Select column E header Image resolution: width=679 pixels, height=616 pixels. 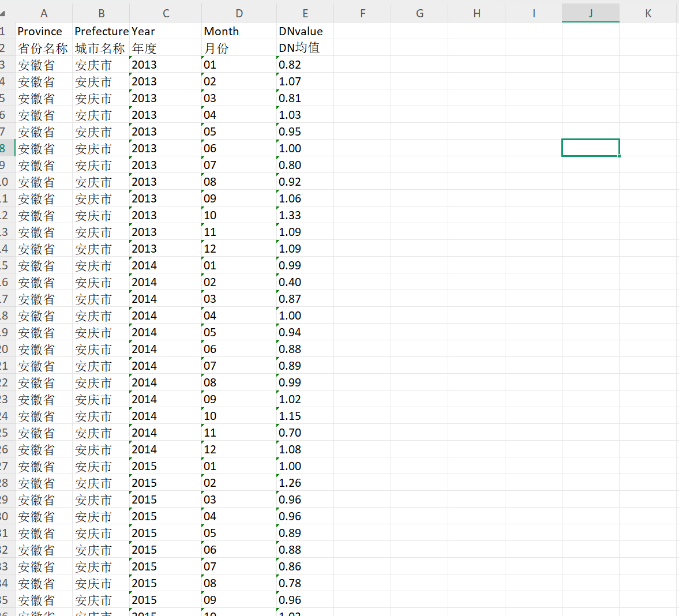[305, 13]
